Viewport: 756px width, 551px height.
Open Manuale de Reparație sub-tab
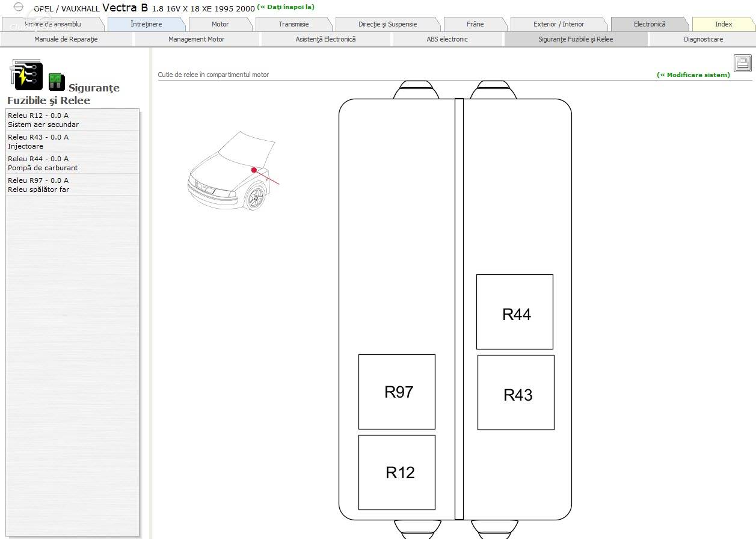coord(66,39)
